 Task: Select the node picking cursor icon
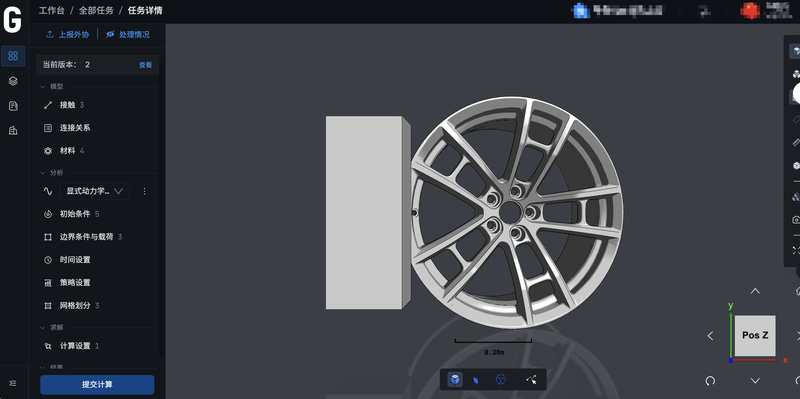[x=531, y=379]
